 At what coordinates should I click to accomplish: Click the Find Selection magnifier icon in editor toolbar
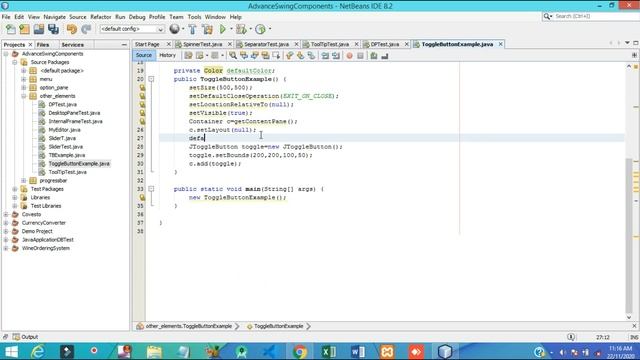[x=233, y=56]
